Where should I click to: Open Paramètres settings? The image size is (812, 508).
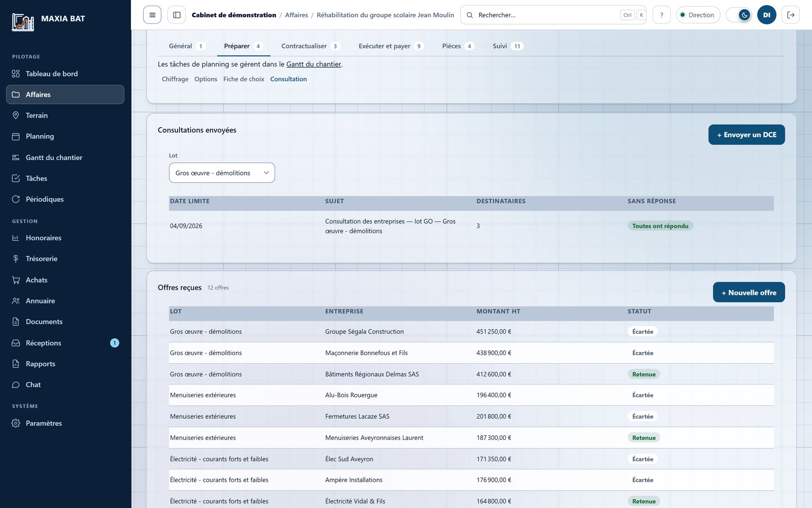point(65,423)
